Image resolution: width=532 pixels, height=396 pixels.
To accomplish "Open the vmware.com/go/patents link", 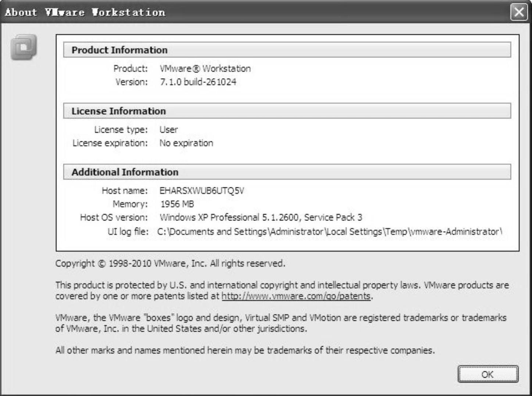I will coord(296,296).
